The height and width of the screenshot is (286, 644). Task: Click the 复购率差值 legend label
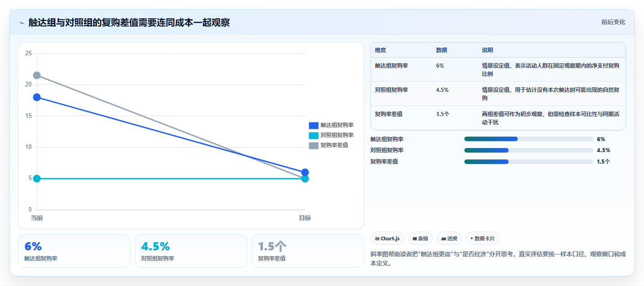coord(334,145)
